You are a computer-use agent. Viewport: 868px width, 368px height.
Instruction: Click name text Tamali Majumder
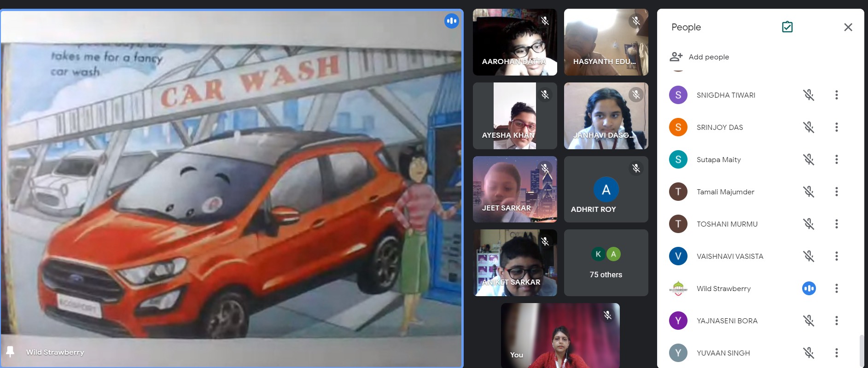tap(725, 192)
